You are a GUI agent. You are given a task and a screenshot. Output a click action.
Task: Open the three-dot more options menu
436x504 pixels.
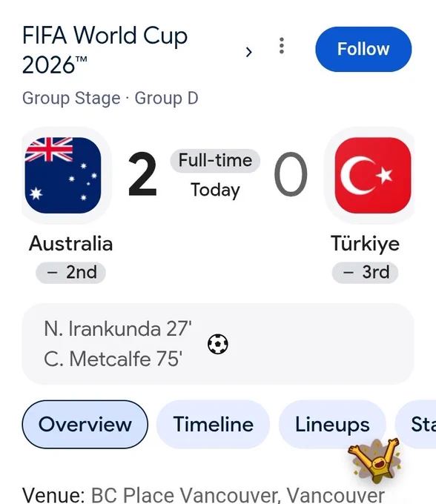pyautogui.click(x=282, y=46)
